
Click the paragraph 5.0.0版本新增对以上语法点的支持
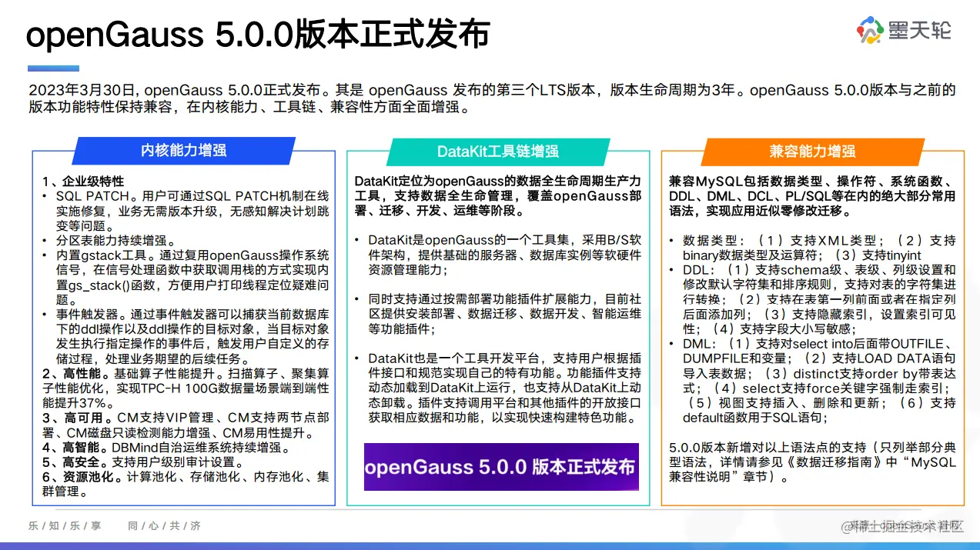pos(812,462)
